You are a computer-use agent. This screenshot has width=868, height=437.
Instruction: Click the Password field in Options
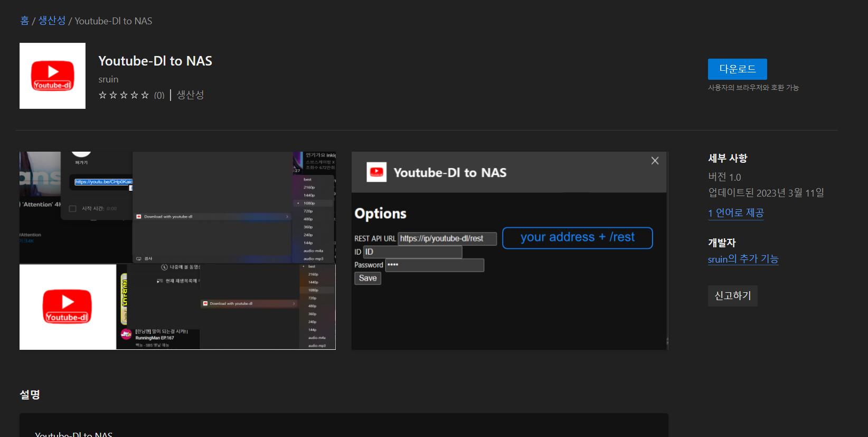tap(434, 265)
